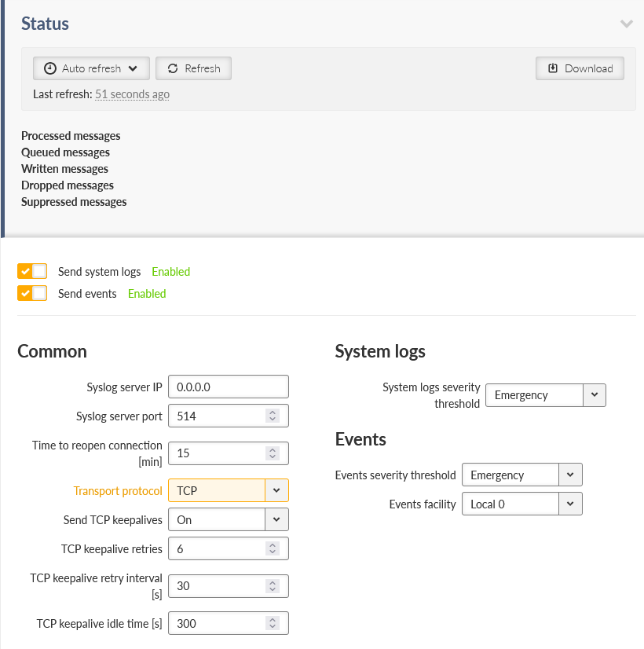Click the TCP keepalive idle time field

pos(229,623)
